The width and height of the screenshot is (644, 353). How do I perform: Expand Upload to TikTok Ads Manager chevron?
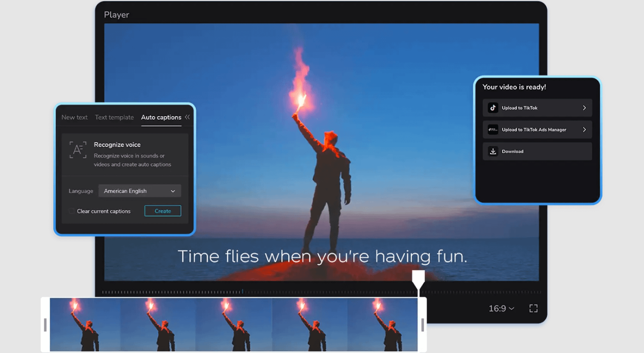tap(584, 130)
